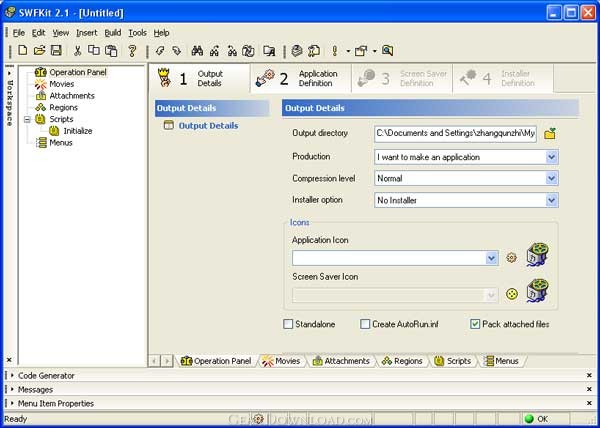Click the question mark Help icon
The width and height of the screenshot is (600, 428).
[x=132, y=50]
